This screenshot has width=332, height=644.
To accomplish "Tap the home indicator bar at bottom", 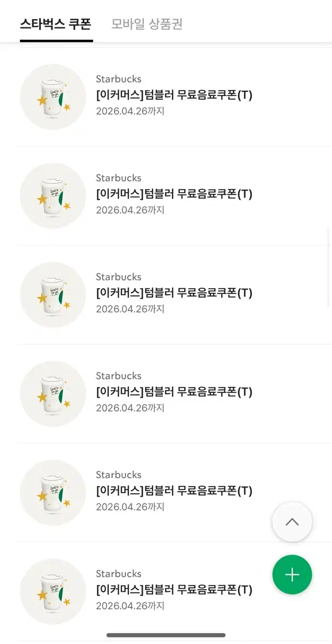I will 166,635.
